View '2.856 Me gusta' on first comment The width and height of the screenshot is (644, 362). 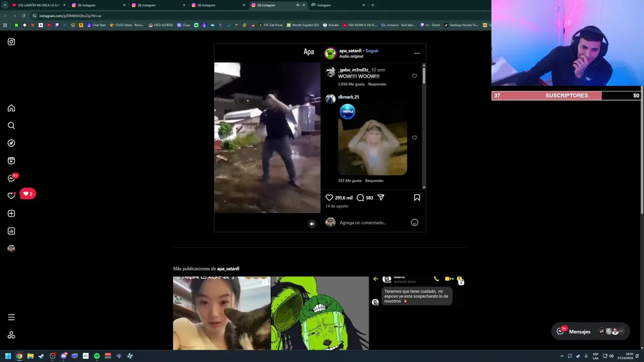tap(351, 84)
